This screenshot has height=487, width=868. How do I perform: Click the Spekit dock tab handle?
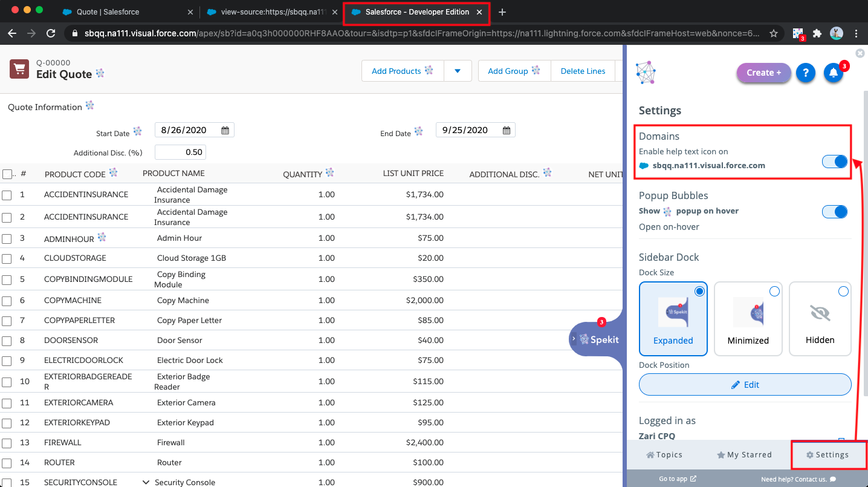pyautogui.click(x=597, y=339)
